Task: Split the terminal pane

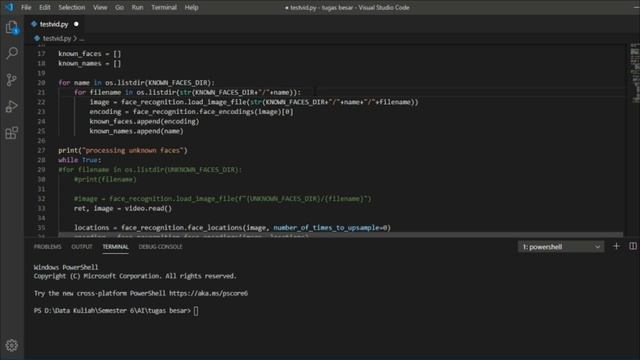Action: 633,247
